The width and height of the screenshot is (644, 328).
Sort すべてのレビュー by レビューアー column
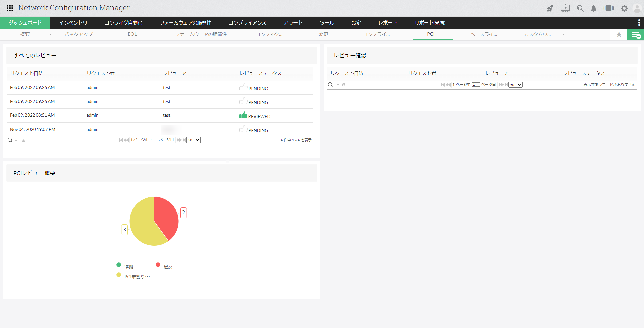pos(177,73)
